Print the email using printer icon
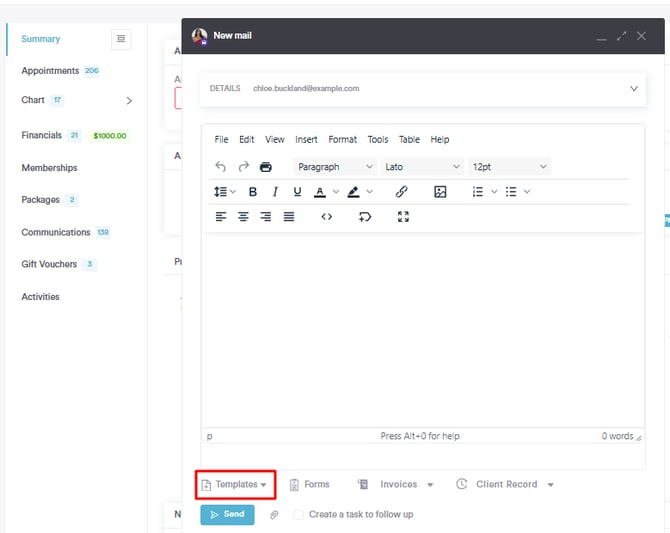The image size is (670, 533). coord(266,167)
